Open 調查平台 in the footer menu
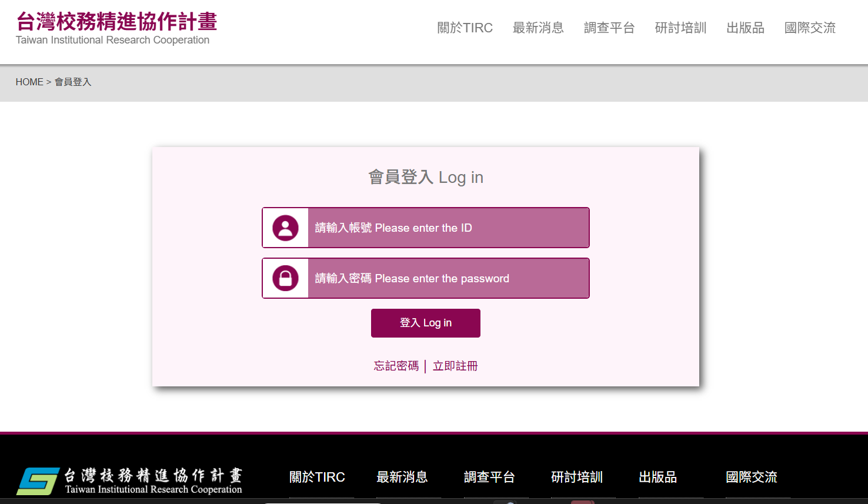This screenshot has width=868, height=504. pos(489,477)
